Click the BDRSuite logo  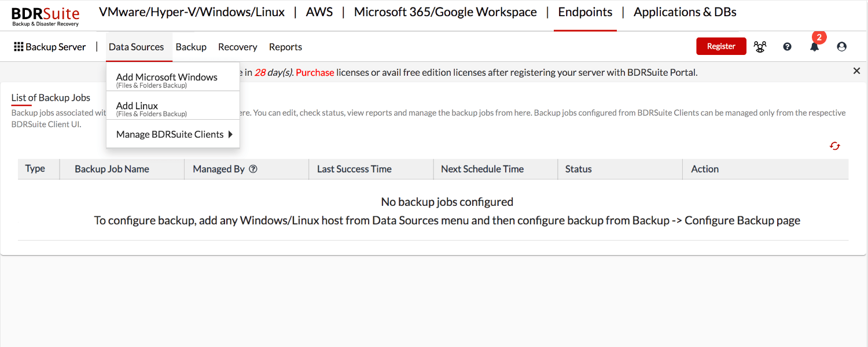point(45,16)
